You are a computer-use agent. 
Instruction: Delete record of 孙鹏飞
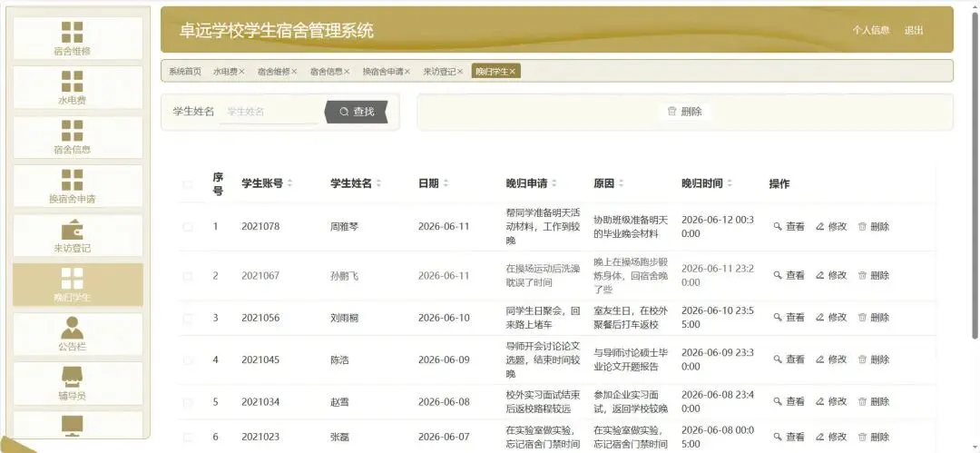[x=873, y=275]
